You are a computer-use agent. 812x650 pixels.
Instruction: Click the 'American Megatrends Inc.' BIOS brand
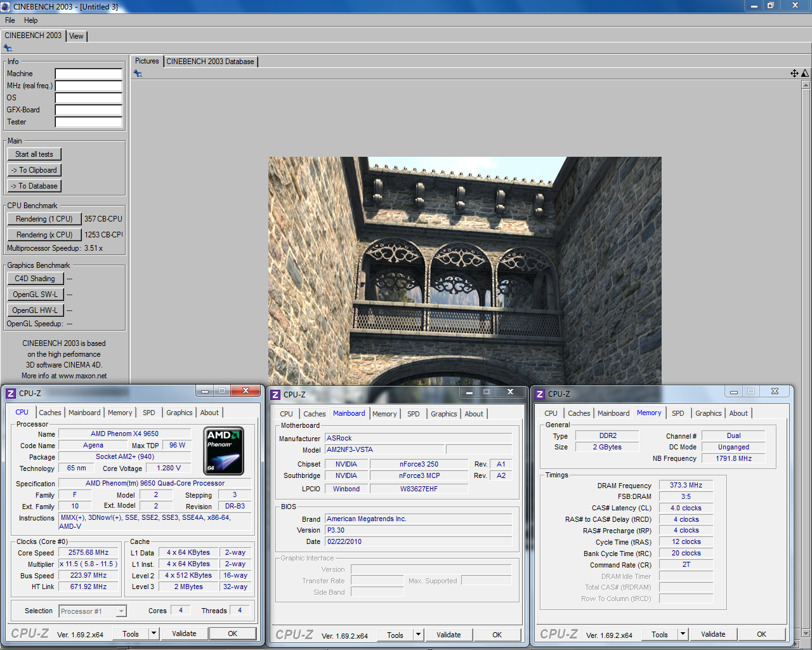[419, 519]
